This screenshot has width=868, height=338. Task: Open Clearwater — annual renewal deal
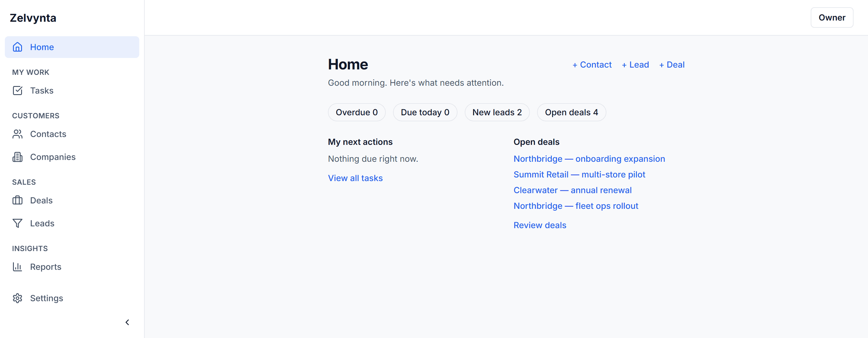pos(573,190)
